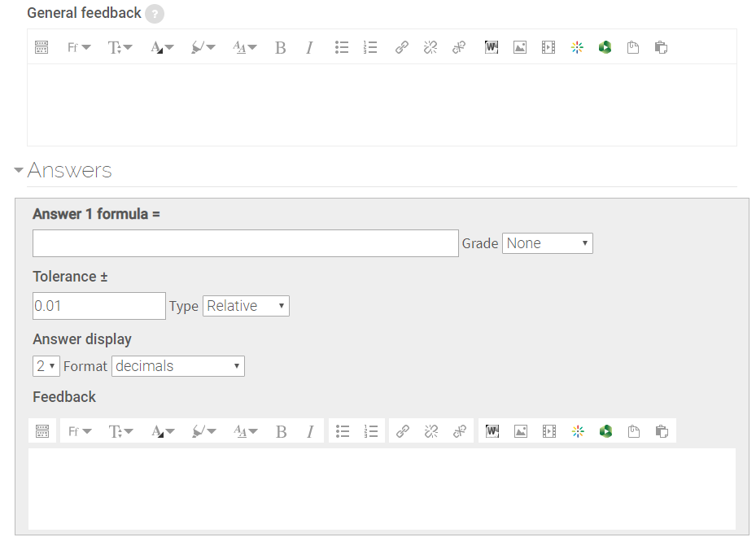Apply italic in General feedback editor

[x=309, y=47]
